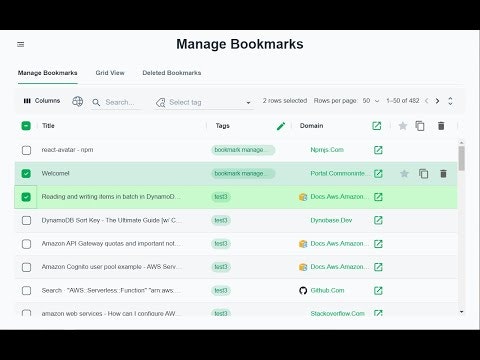Go to the previous page arrow

coord(427,101)
